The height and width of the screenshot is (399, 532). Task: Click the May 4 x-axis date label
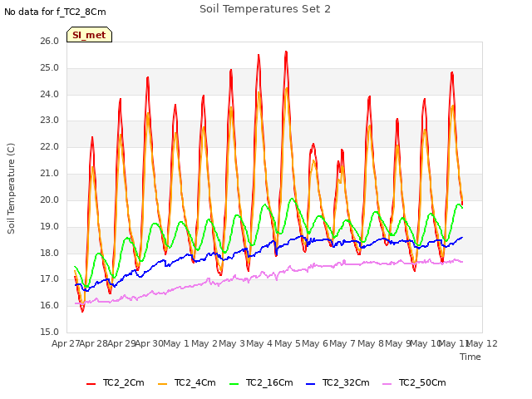pyautogui.click(x=259, y=343)
